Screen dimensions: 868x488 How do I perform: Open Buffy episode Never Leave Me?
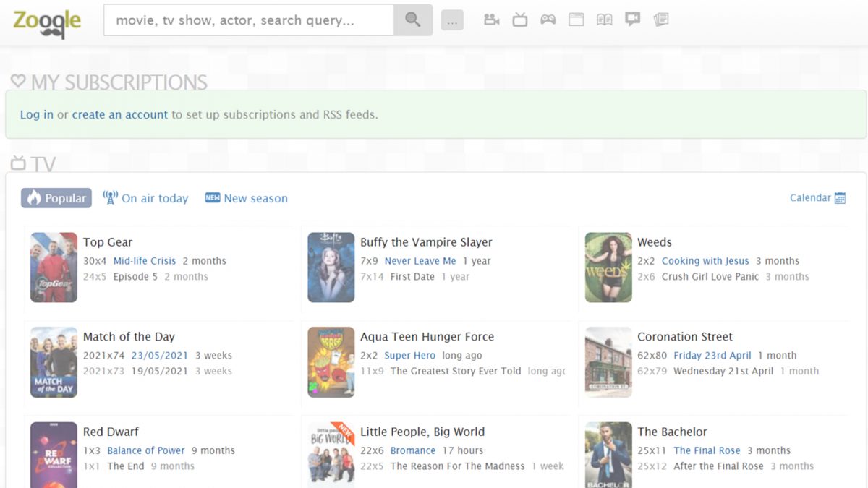pyautogui.click(x=420, y=261)
